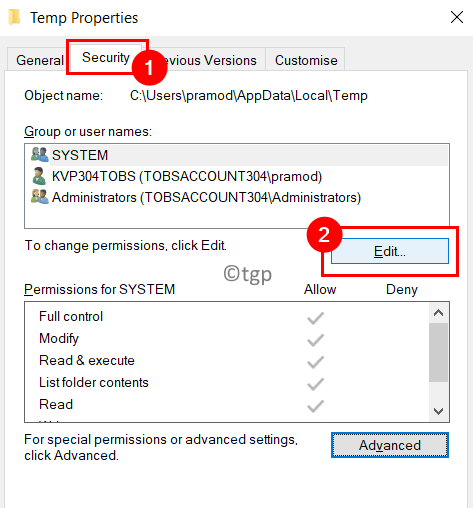473x508 pixels.
Task: Click the permissions list scrollbar thumb
Action: tap(438, 352)
